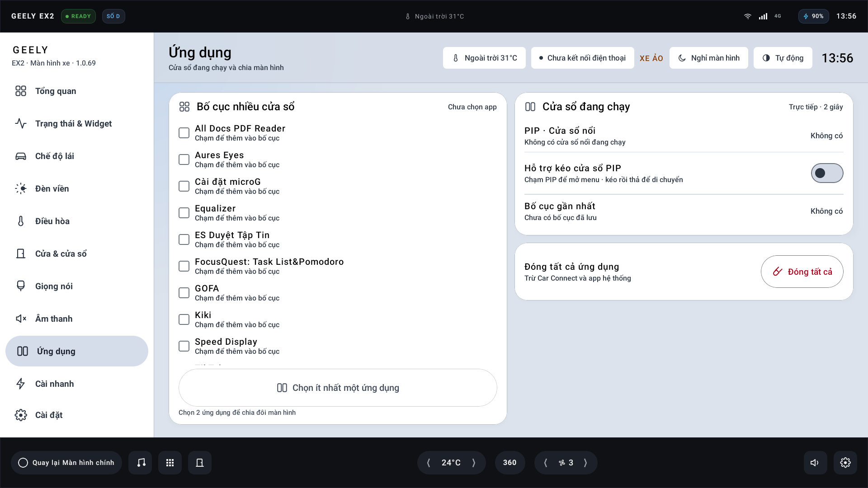Select Đèn viền in sidebar
Screen dimensions: 868x488
[77, 188]
